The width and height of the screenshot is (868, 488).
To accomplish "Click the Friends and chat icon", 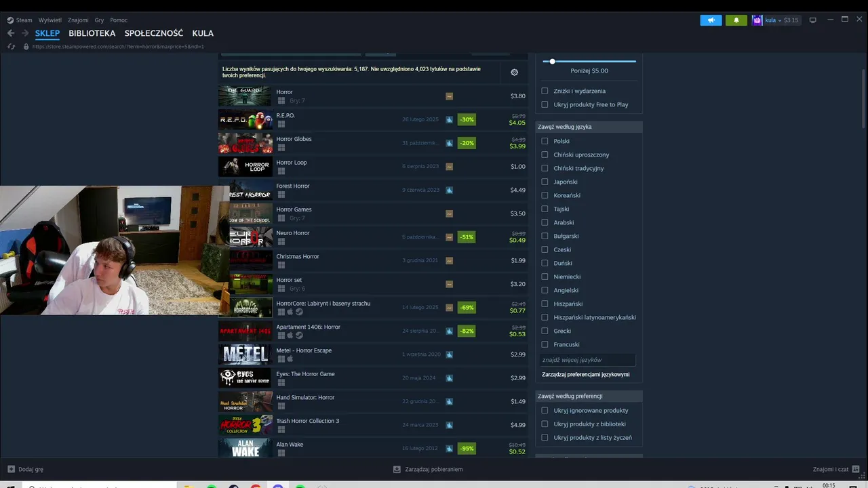I will (x=856, y=469).
